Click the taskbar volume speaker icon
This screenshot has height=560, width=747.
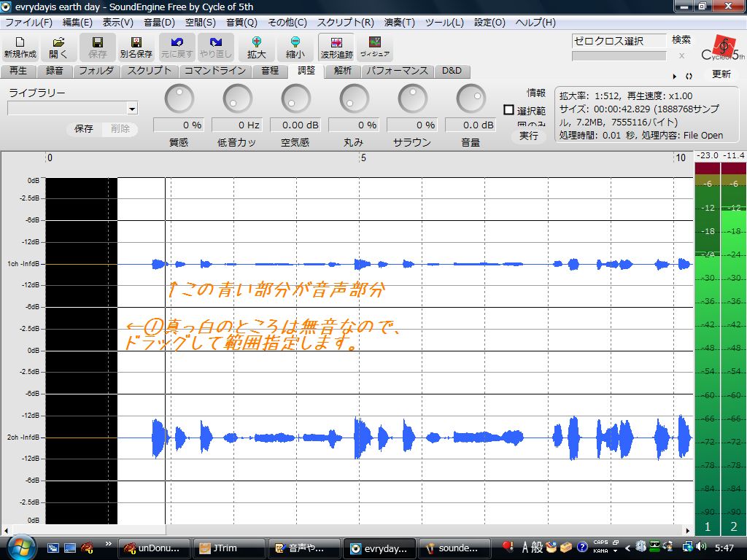tap(700, 547)
